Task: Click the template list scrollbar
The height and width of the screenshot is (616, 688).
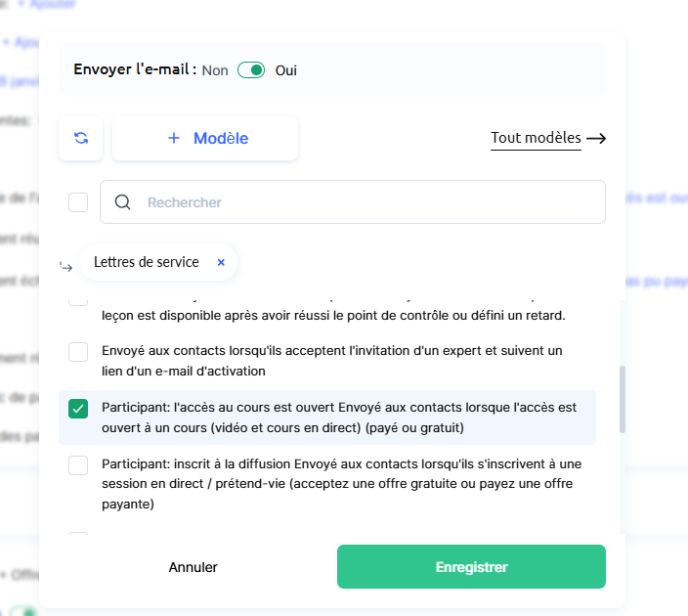Action: click(x=622, y=399)
